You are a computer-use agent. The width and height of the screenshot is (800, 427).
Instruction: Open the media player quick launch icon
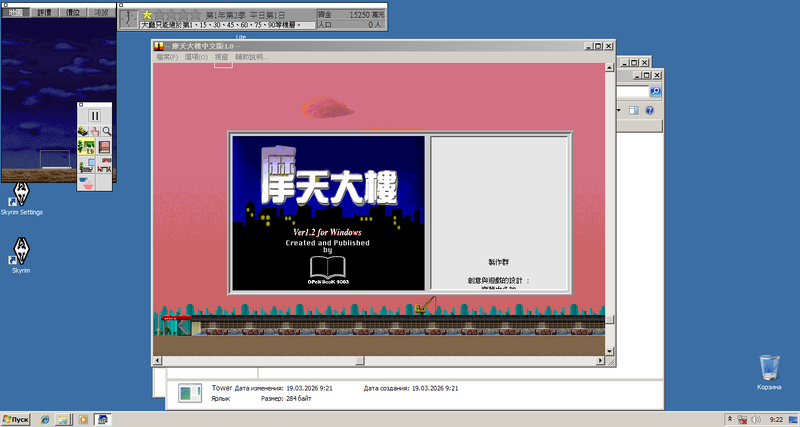[82, 419]
